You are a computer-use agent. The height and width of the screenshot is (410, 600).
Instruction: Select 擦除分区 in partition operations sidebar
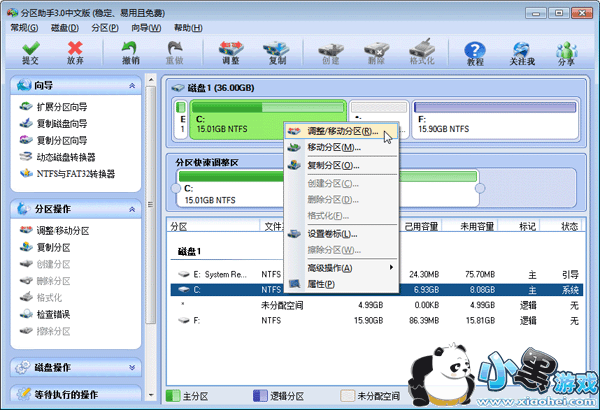(45, 332)
